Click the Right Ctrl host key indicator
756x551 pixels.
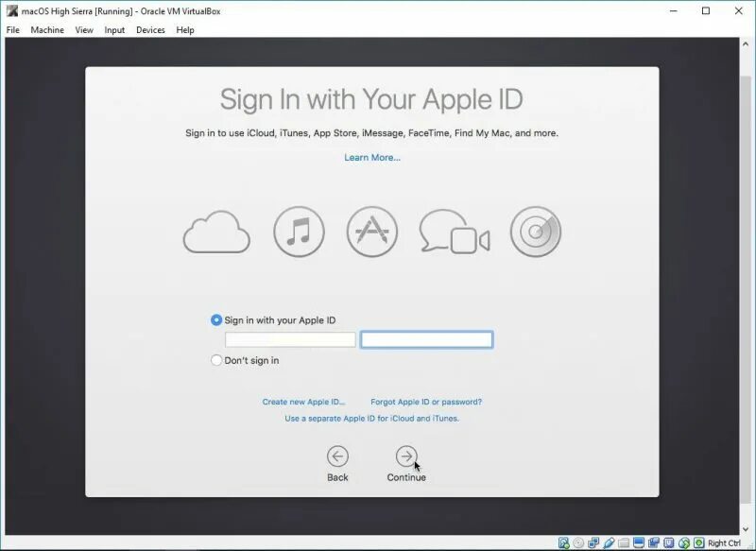pos(724,542)
